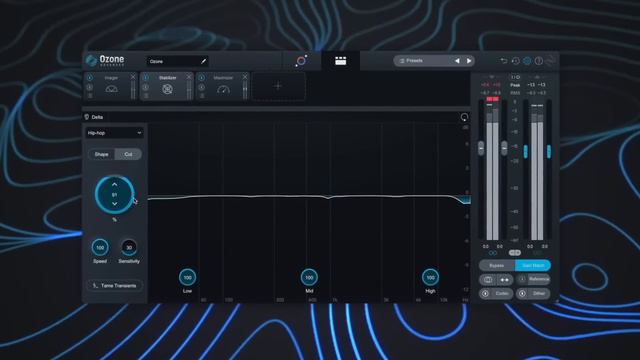Click the I/O meter header

click(516, 77)
